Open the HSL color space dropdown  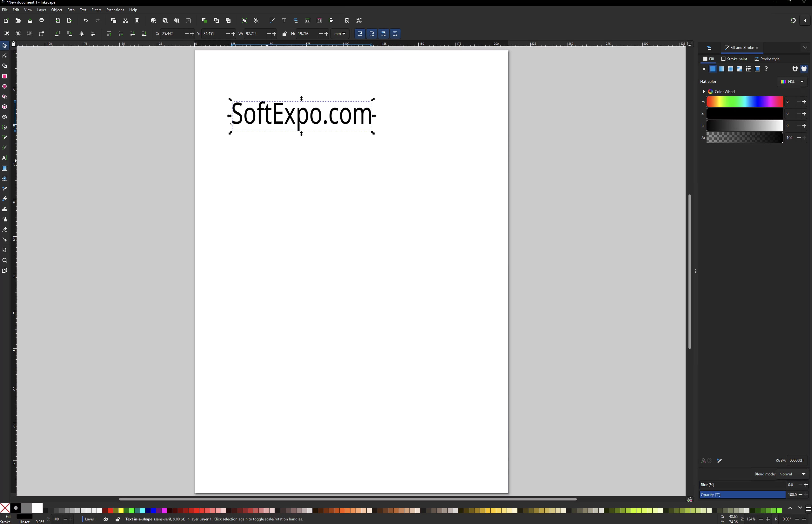click(792, 81)
